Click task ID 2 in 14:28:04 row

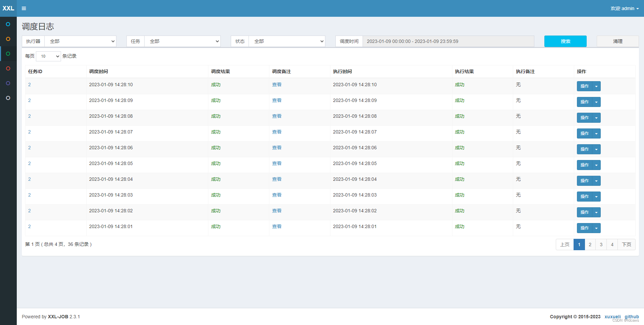pos(30,179)
